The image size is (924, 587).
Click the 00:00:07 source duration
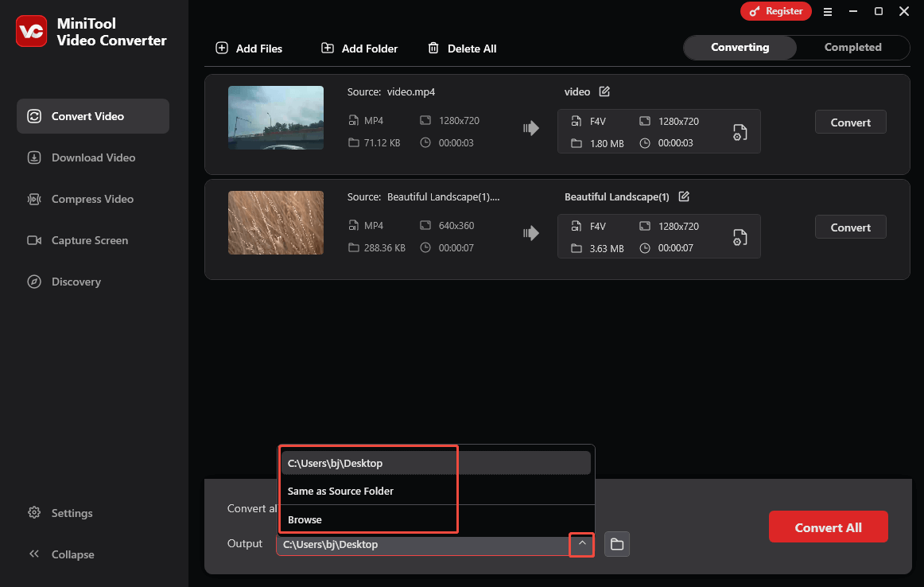click(x=456, y=248)
